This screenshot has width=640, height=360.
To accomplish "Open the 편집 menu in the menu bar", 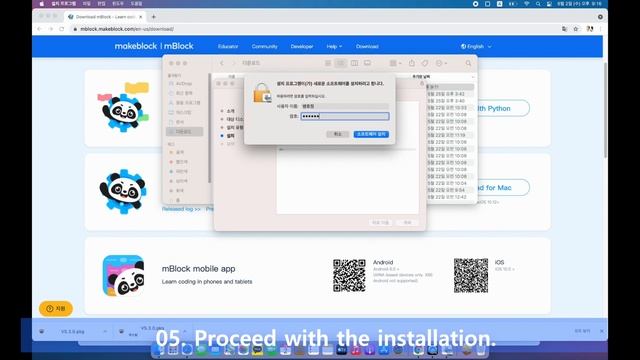I will 101,4.
